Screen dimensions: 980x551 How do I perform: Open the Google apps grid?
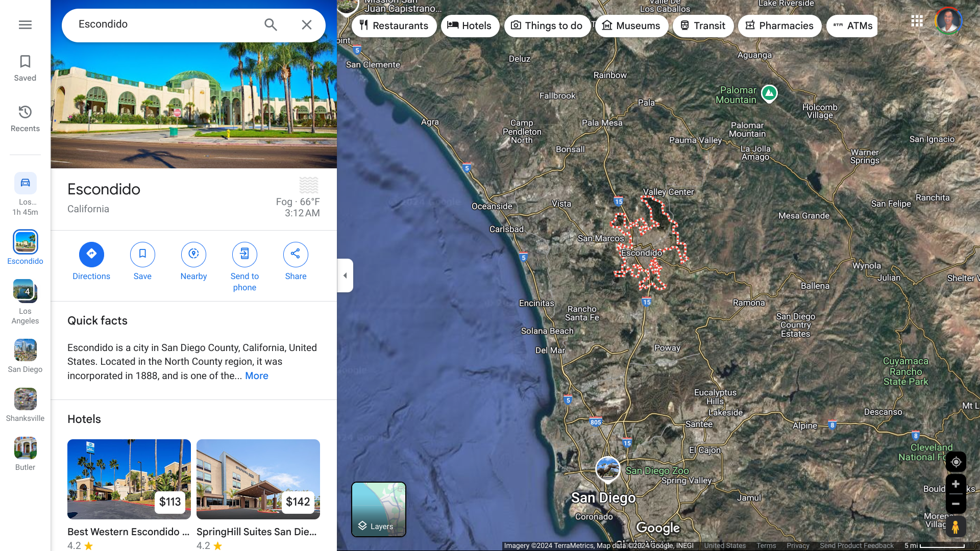pos(917,21)
